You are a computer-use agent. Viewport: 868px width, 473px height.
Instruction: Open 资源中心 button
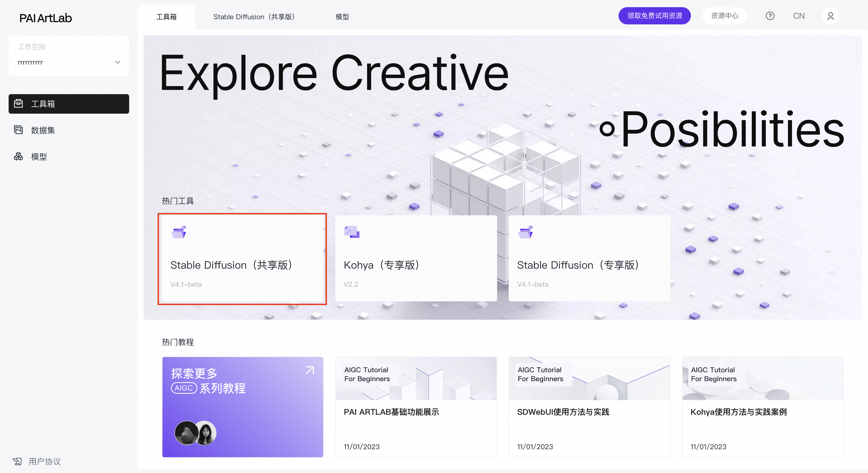click(724, 16)
